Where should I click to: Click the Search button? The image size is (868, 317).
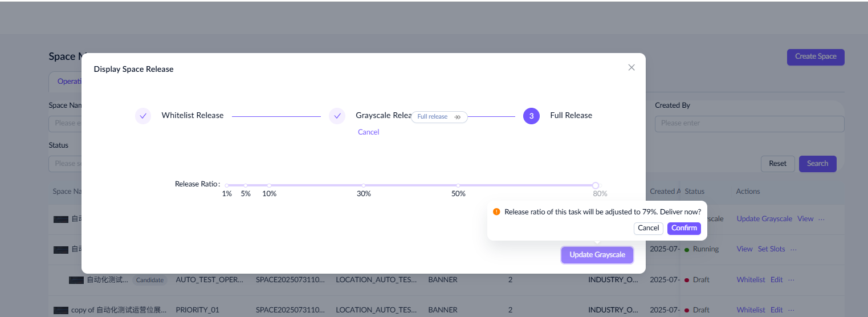coord(817,164)
